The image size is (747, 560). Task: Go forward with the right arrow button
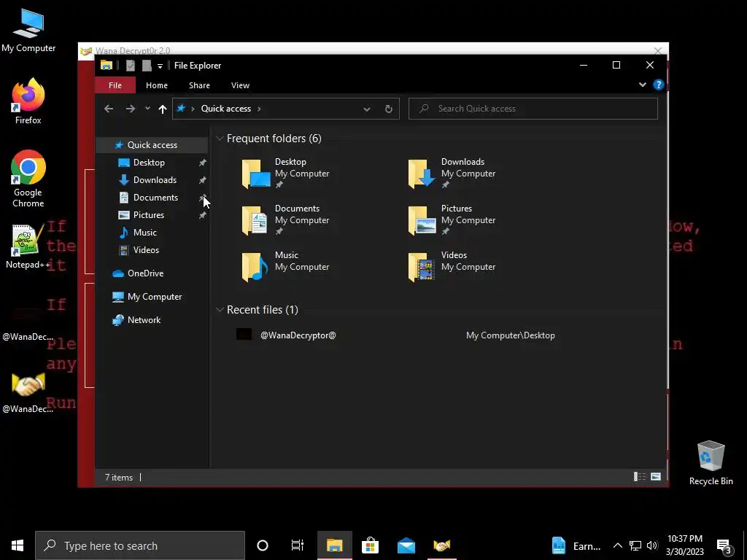(130, 109)
